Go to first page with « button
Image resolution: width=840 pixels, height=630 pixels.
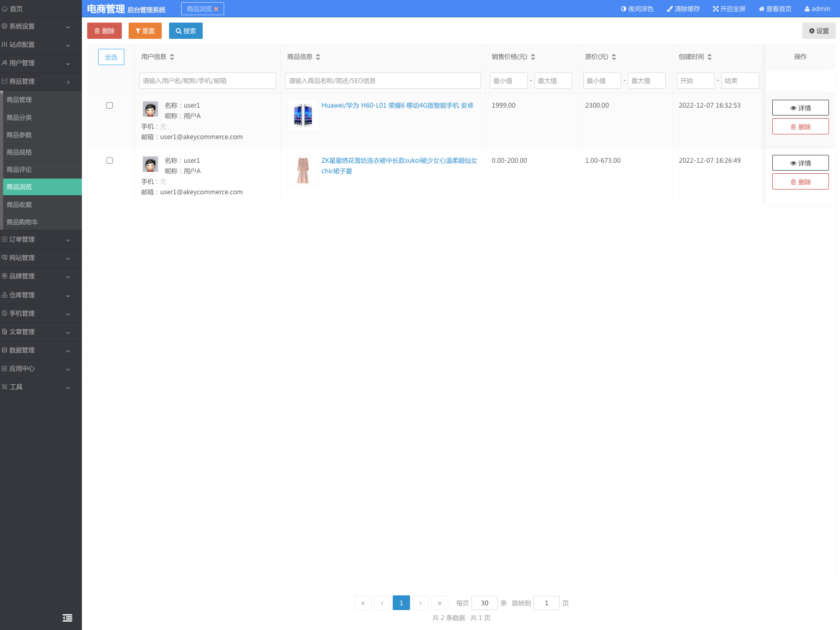pos(363,603)
